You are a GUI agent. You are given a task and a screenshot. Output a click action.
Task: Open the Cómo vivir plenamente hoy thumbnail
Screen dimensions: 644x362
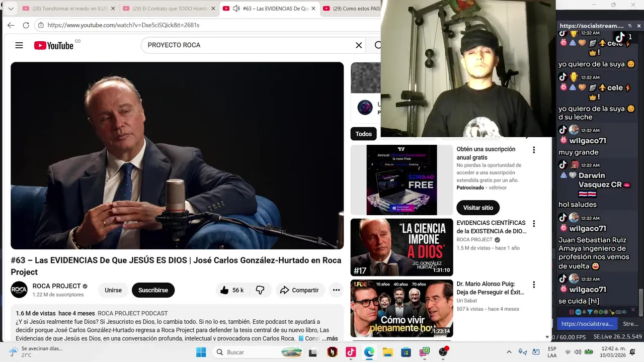pyautogui.click(x=401, y=308)
